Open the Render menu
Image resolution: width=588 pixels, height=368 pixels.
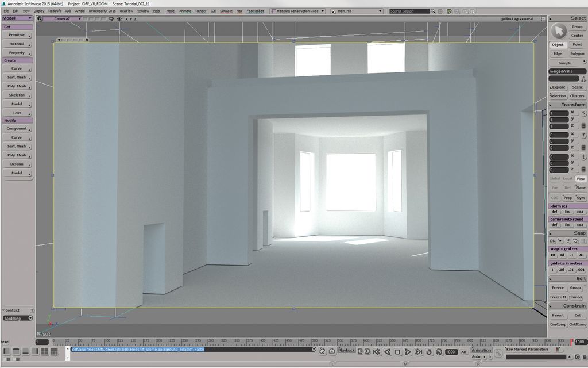tap(201, 10)
